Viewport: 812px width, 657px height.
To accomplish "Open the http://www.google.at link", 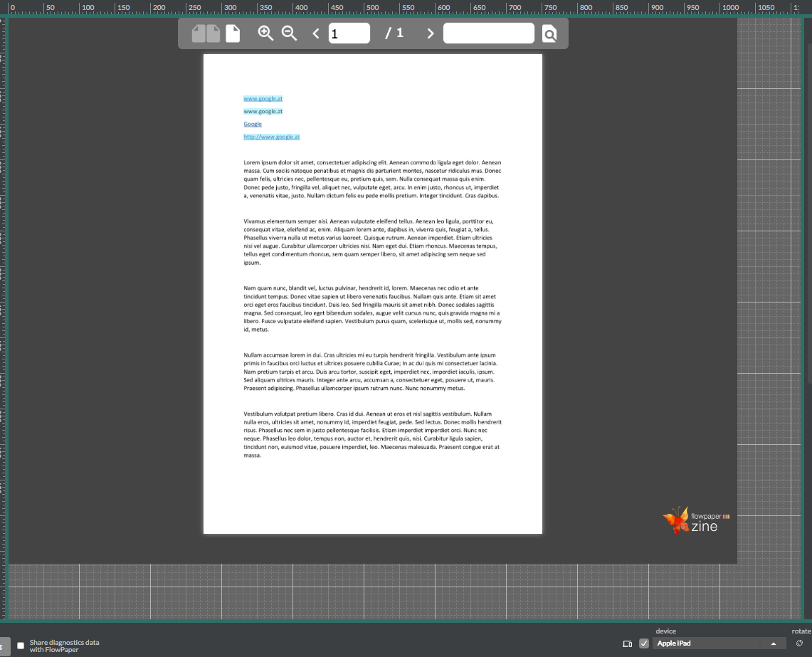I will click(x=271, y=137).
